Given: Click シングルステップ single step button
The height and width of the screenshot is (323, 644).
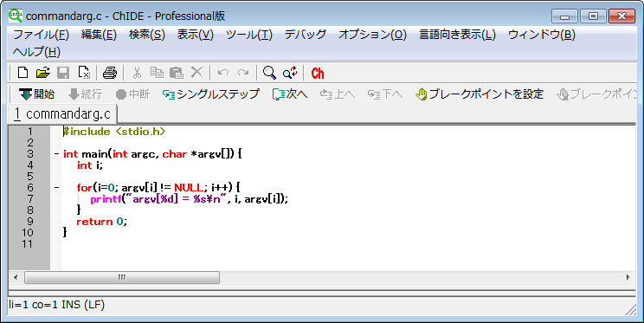Looking at the screenshot, I should pos(210,94).
